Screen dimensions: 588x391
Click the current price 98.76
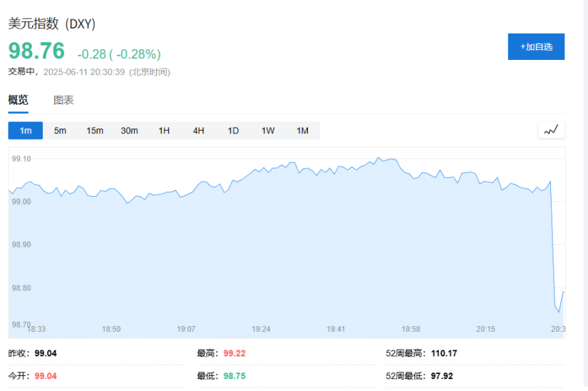[x=36, y=51]
